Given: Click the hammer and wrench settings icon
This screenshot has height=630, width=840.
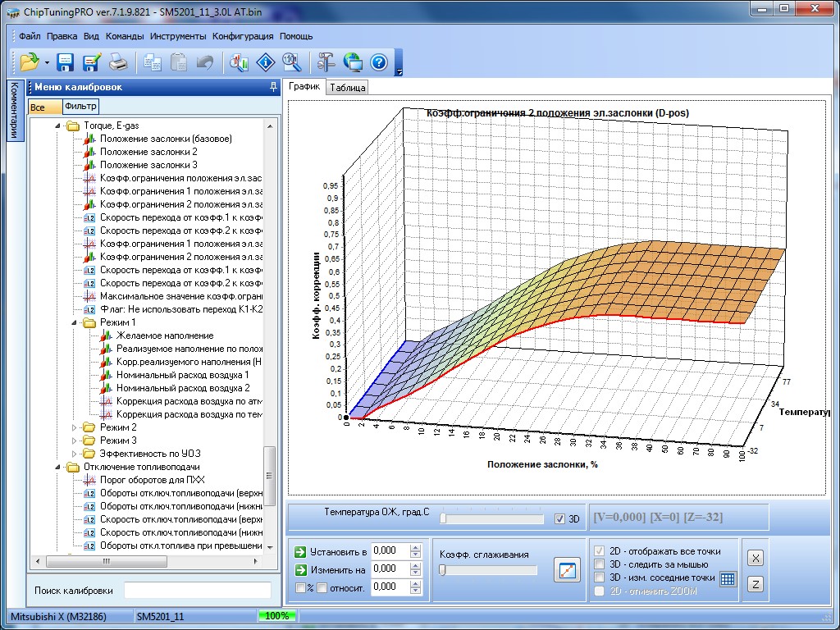Looking at the screenshot, I should 326,62.
